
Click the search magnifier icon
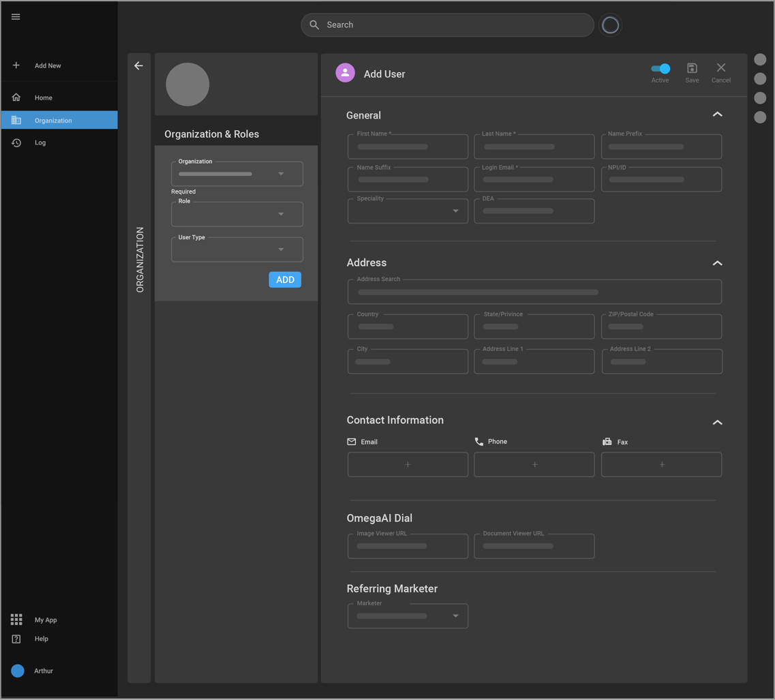pos(314,25)
